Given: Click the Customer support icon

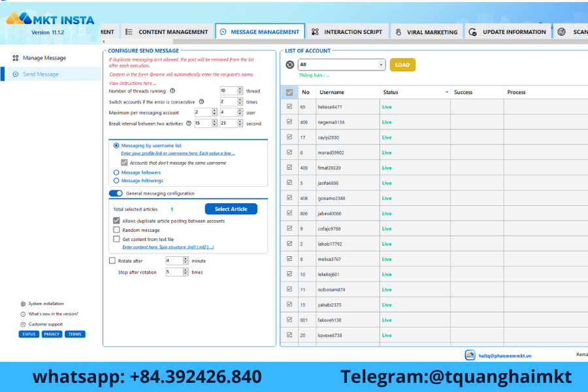Looking at the screenshot, I should [23, 324].
